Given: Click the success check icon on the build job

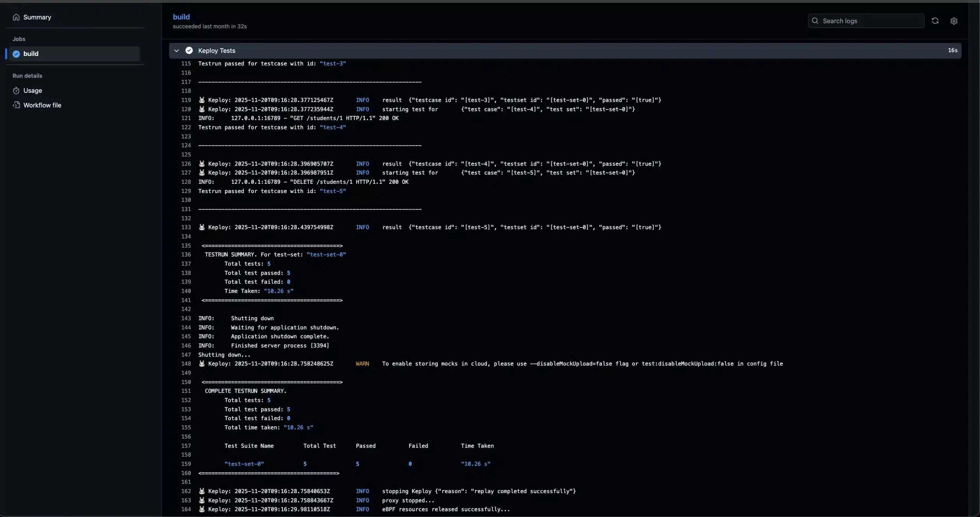Looking at the screenshot, I should [16, 54].
